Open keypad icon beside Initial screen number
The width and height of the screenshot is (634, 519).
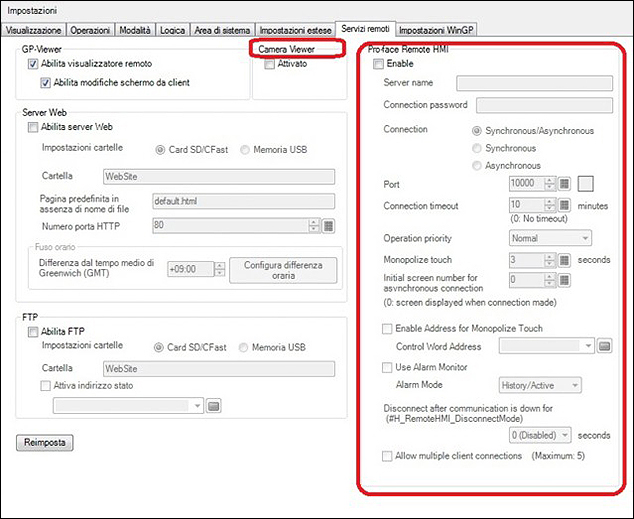[564, 280]
